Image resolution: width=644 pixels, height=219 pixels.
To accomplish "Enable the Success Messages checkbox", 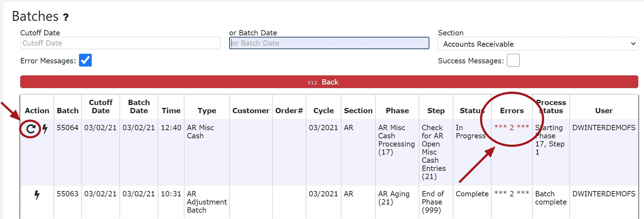I will click(x=513, y=60).
